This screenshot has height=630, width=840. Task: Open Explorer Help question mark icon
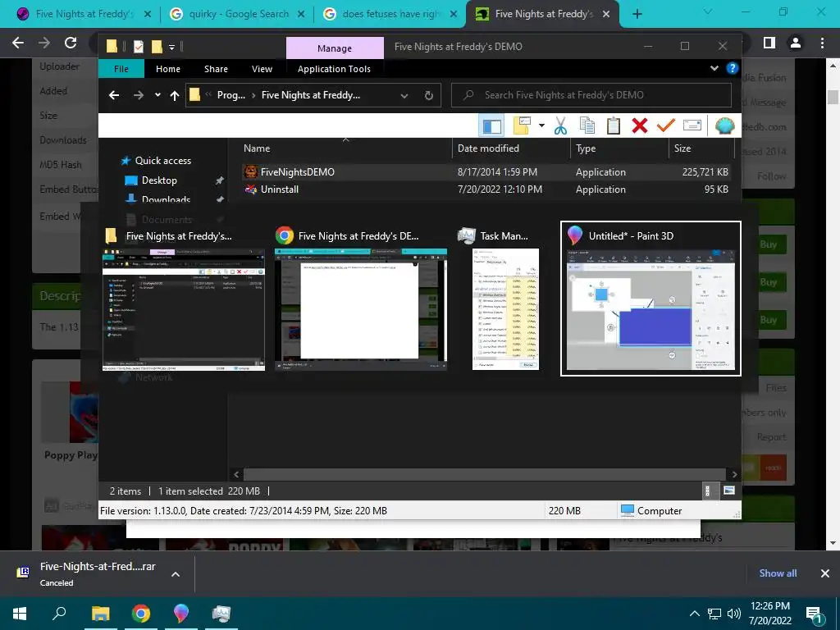click(732, 69)
